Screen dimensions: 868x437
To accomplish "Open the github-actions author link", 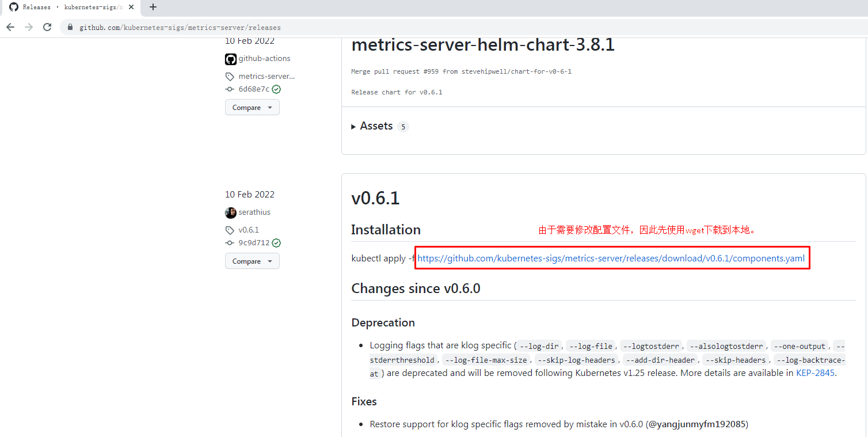I will pos(264,58).
